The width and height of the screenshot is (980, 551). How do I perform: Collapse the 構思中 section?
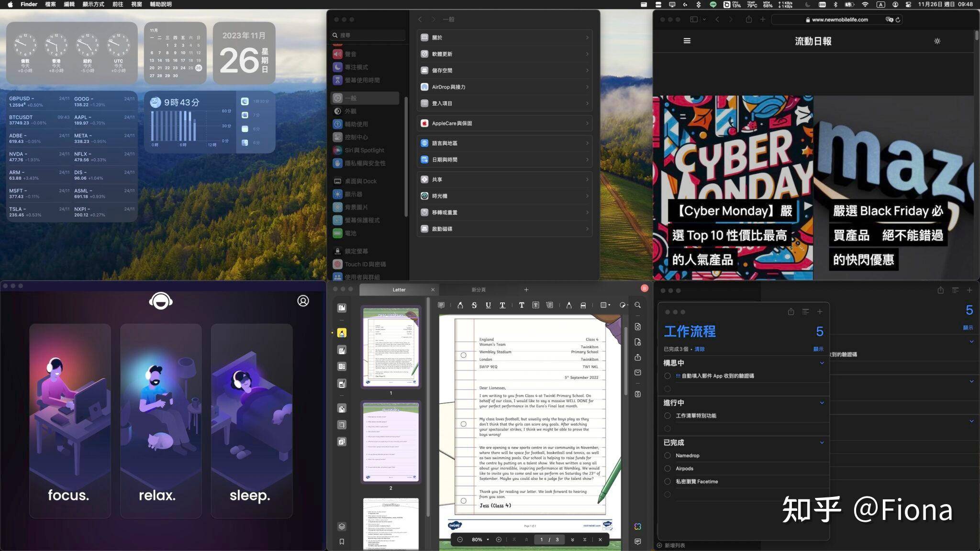pyautogui.click(x=822, y=363)
